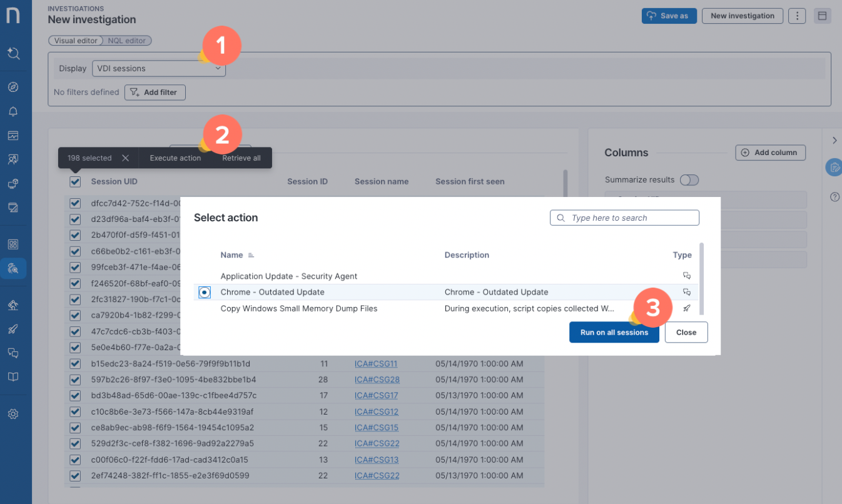Choose Retrieve all in selection bar
Viewport: 842px width, 504px height.
click(x=241, y=158)
